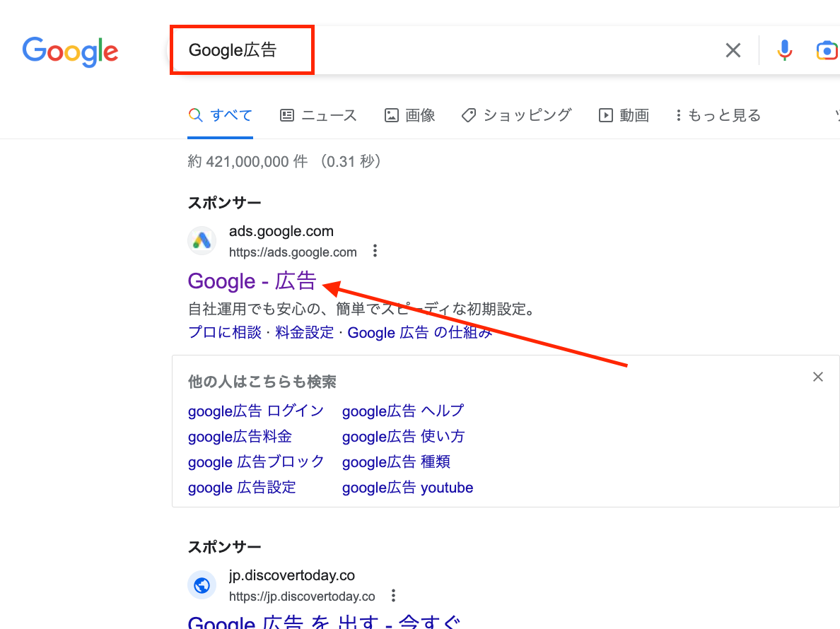840x629 pixels.
Task: Close the 他の人はこちらも検索 box
Action: pos(818,377)
